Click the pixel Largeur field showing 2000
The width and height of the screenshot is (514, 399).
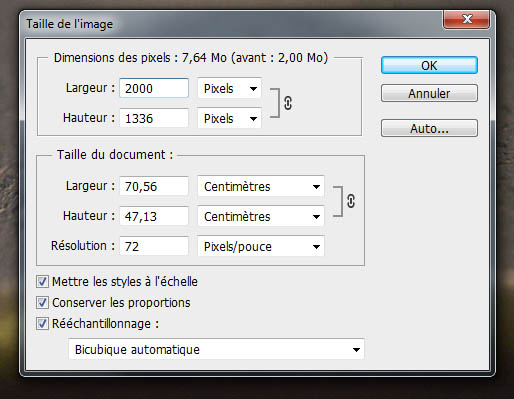click(154, 88)
